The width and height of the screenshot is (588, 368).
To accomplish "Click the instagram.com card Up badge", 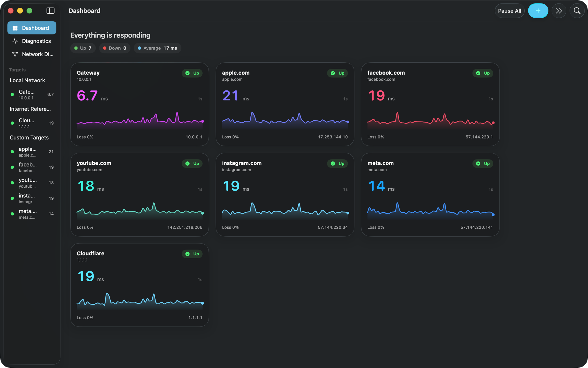I will [x=338, y=164].
